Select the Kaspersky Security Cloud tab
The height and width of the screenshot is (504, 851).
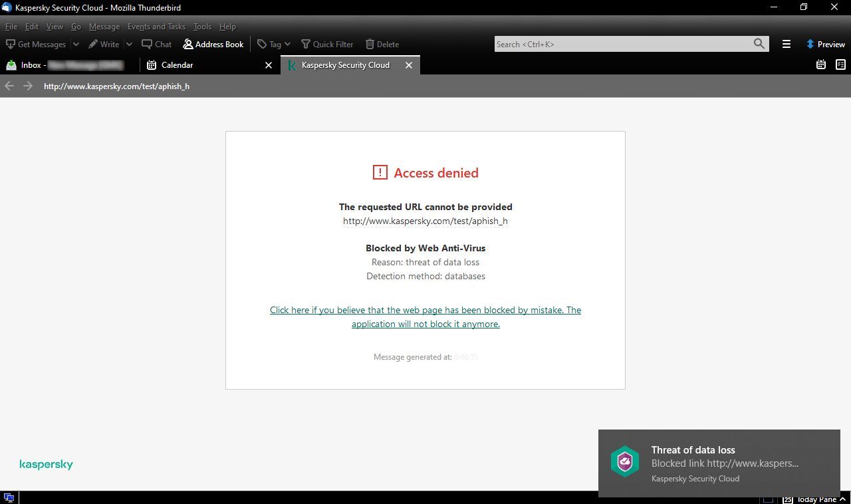[350, 65]
